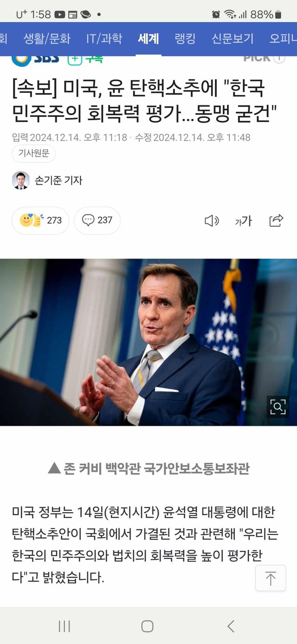This screenshot has height=644, width=297.
Task: Open the 신문보기 tab
Action: (232, 39)
